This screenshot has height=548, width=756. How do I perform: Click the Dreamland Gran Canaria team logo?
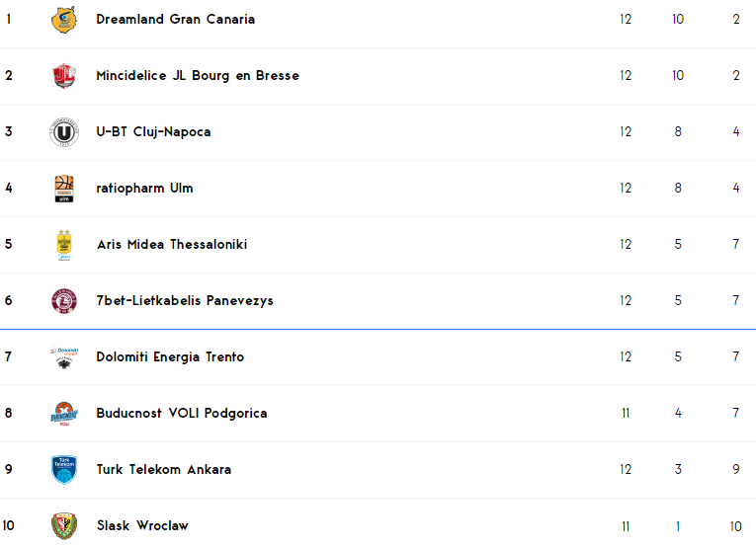pyautogui.click(x=64, y=20)
